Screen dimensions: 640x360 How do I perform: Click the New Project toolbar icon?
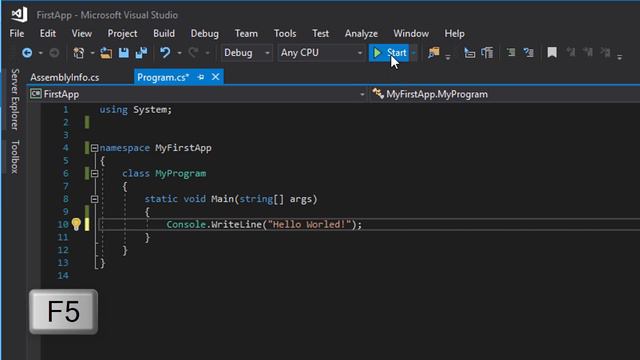click(78, 53)
